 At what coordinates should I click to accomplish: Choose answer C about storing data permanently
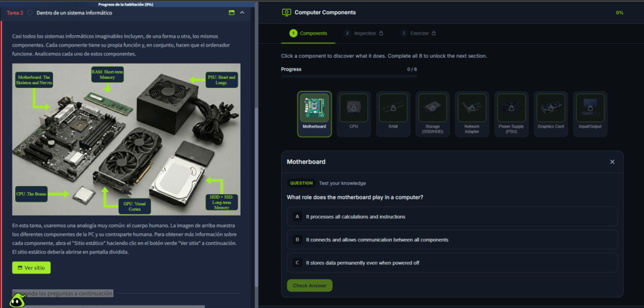[x=452, y=263]
